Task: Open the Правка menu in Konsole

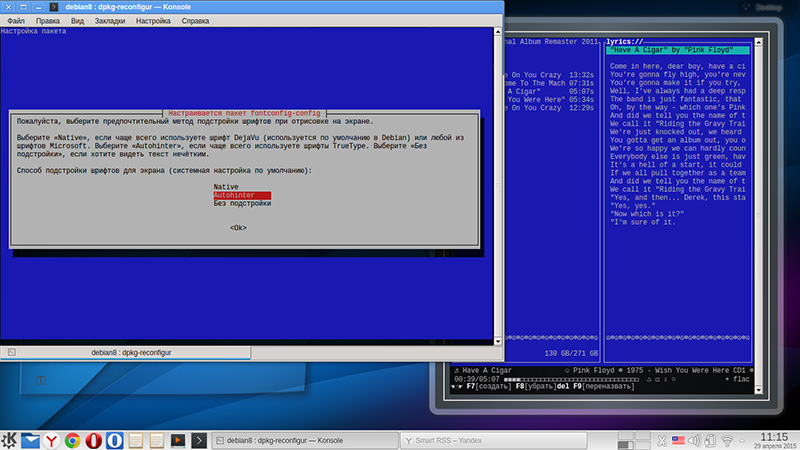Action: pyautogui.click(x=47, y=21)
